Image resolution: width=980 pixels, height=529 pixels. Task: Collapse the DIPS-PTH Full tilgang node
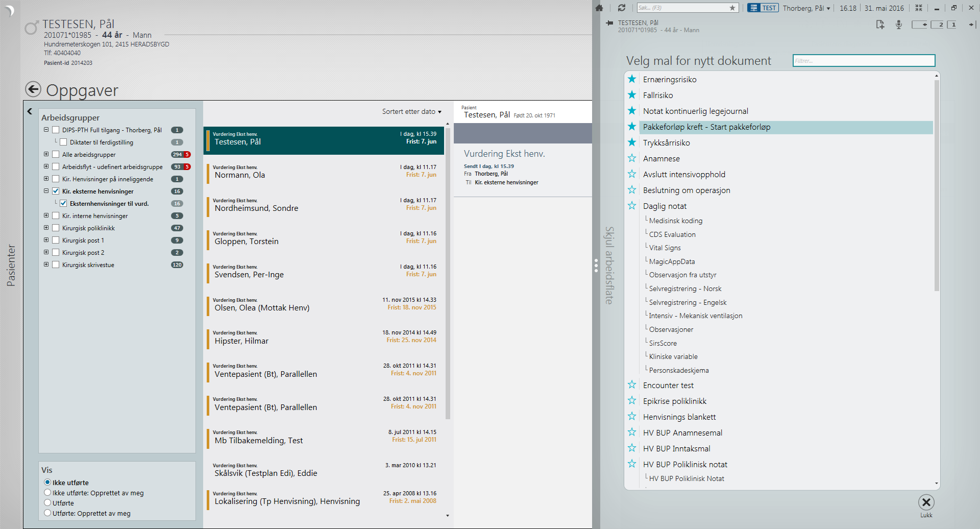click(46, 130)
